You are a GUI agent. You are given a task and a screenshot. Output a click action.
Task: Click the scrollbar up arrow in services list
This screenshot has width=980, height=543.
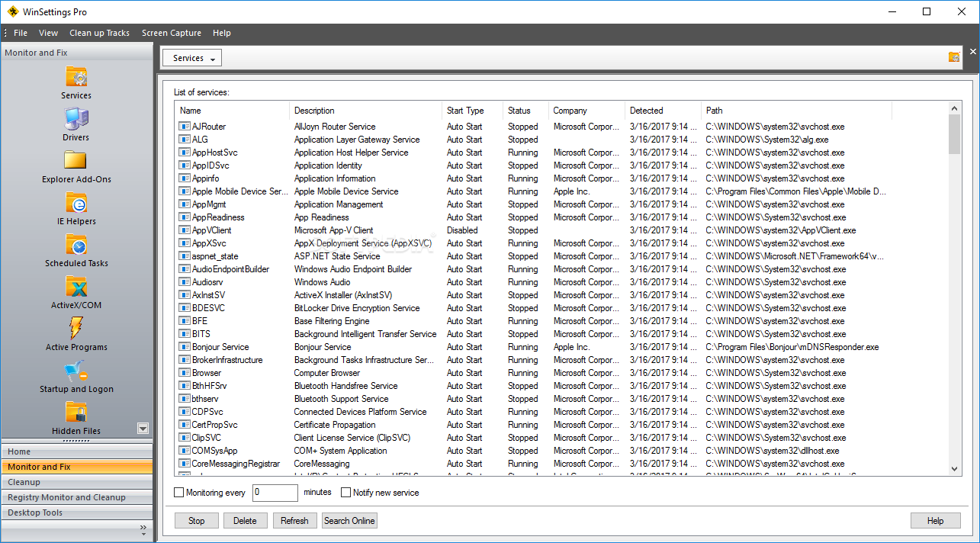pyautogui.click(x=955, y=108)
